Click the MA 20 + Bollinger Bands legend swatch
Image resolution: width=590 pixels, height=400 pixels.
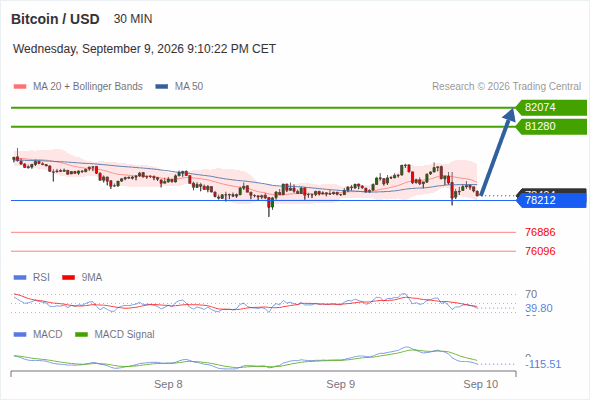pyautogui.click(x=20, y=87)
